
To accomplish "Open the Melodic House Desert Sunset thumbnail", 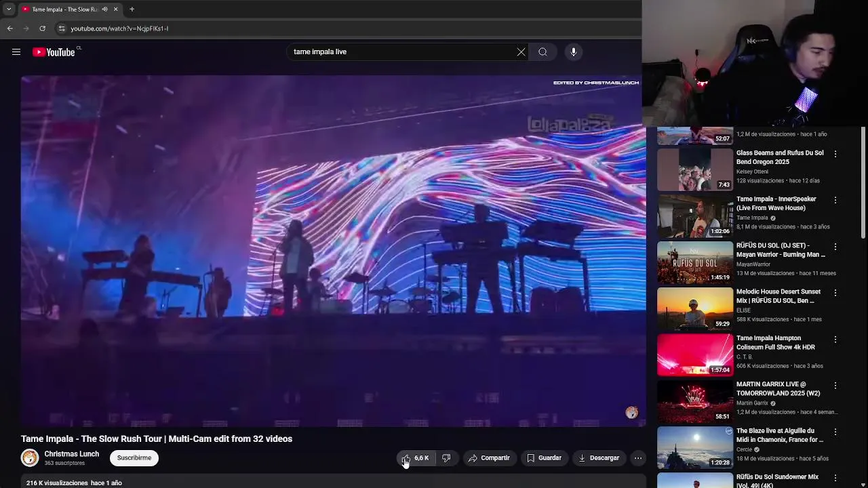I will [x=695, y=308].
